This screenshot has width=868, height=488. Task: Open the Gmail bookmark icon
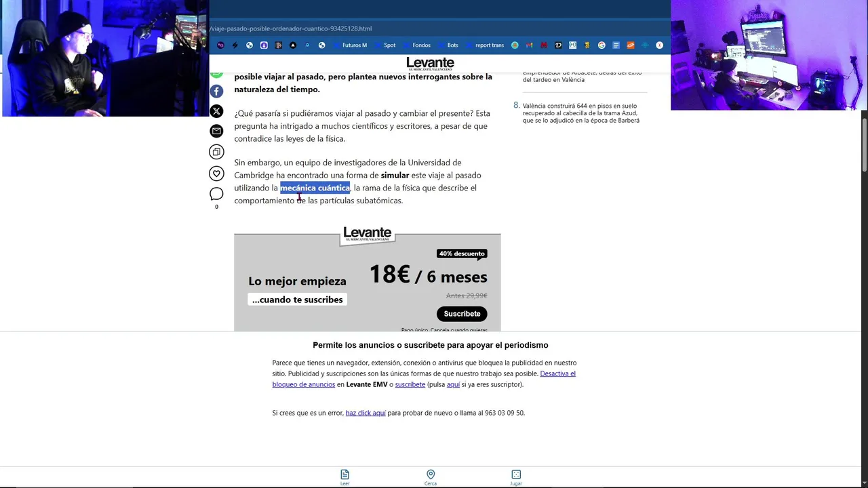coord(529,45)
